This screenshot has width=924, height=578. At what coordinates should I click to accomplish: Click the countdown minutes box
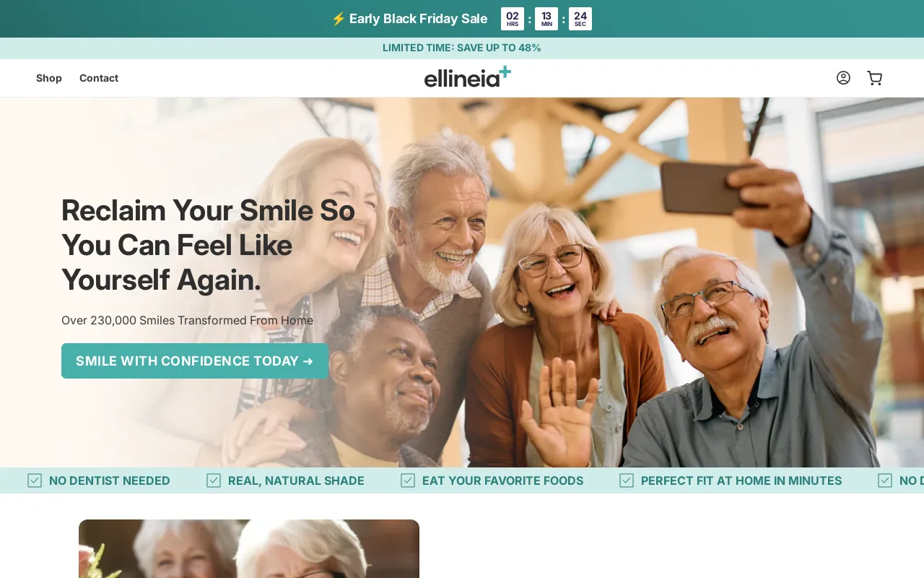(546, 19)
